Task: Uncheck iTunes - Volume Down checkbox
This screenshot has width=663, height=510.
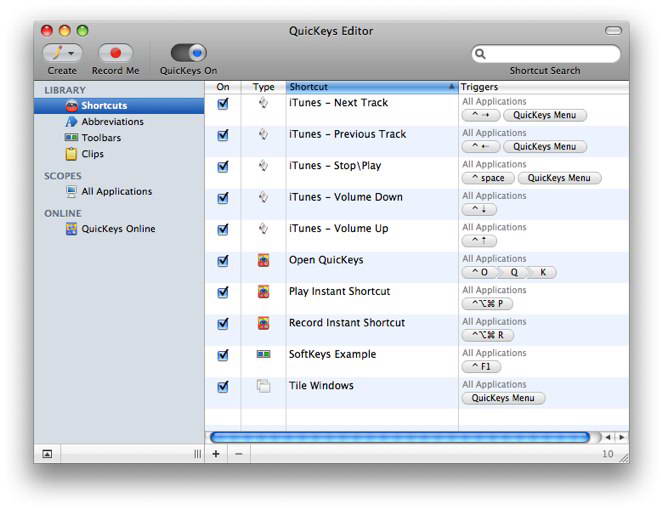Action: (x=223, y=198)
